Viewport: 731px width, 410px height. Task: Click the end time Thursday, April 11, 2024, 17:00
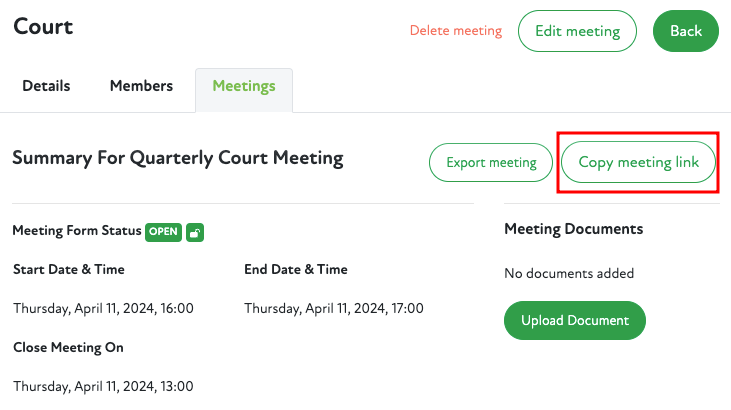[334, 308]
